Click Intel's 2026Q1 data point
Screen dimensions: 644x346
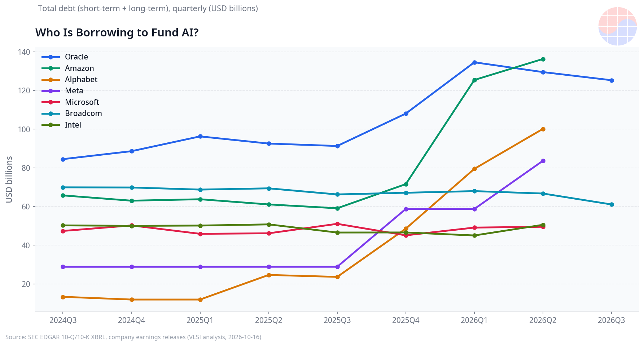click(474, 236)
